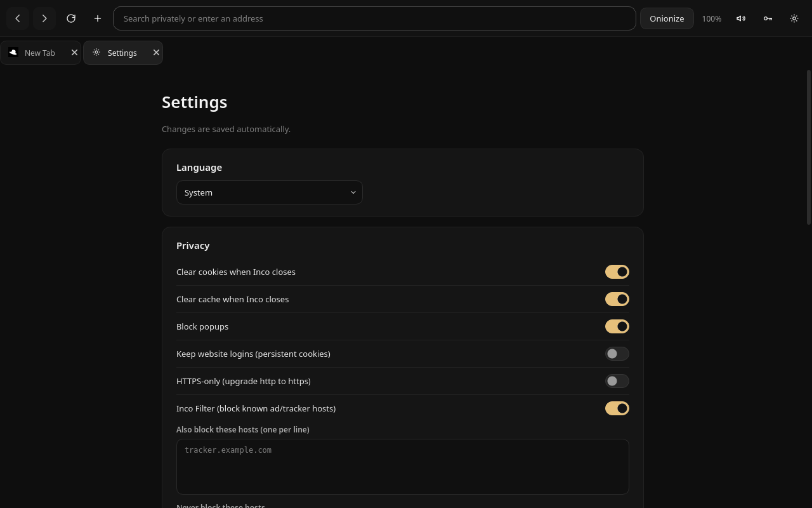Screen dimensions: 812x508
Task: Switch to the New Tab tab
Action: pyautogui.click(x=40, y=53)
